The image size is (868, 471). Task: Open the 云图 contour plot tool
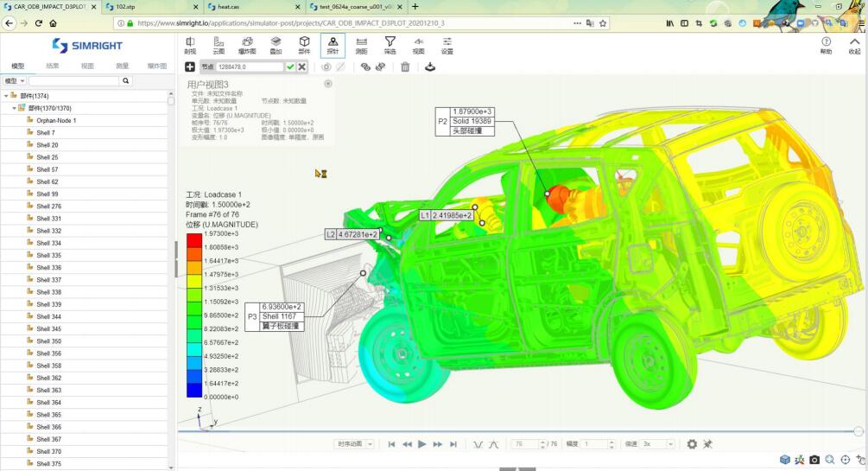coord(219,45)
